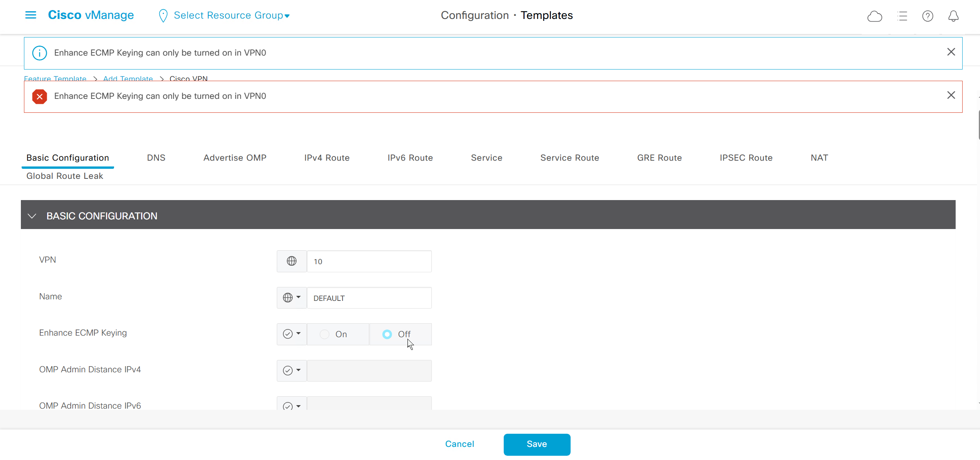Open the hamburger navigation menu

31,15
